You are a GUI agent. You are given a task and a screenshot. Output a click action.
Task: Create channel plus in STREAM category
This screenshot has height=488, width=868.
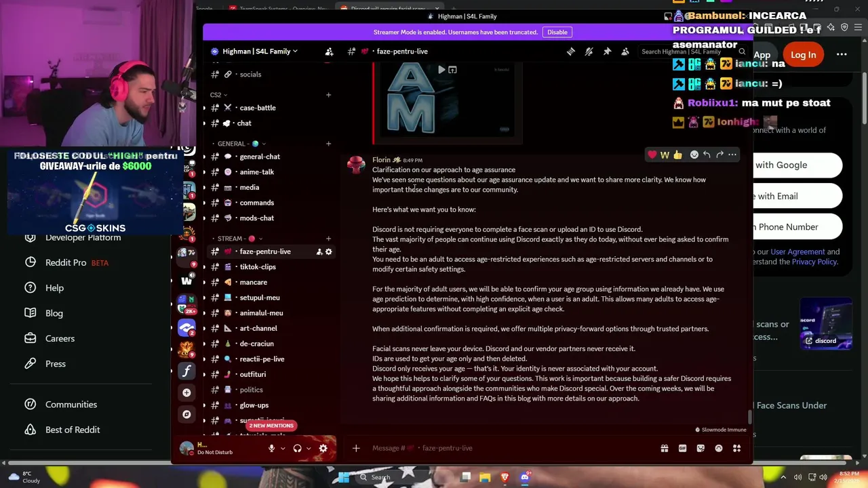(x=328, y=239)
